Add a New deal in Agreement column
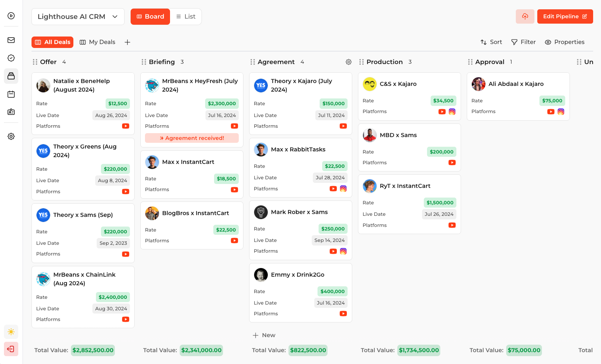601x364 pixels. coord(264,335)
